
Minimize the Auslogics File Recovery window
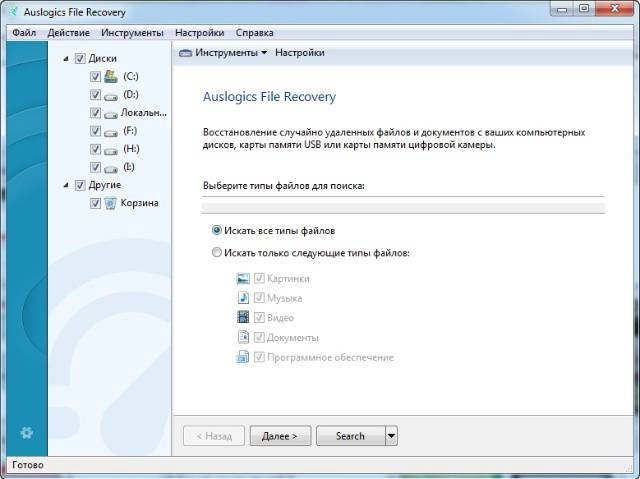pos(562,8)
